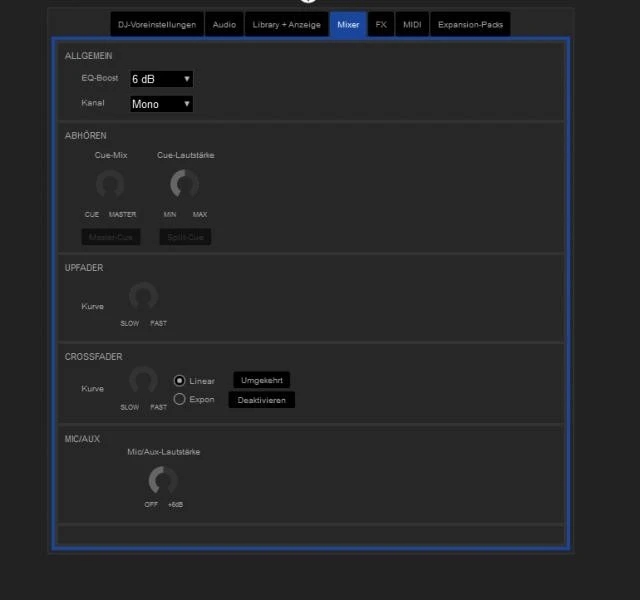Click the Cue-Mix knob
Image resolution: width=640 pixels, height=600 pixels.
tap(109, 184)
